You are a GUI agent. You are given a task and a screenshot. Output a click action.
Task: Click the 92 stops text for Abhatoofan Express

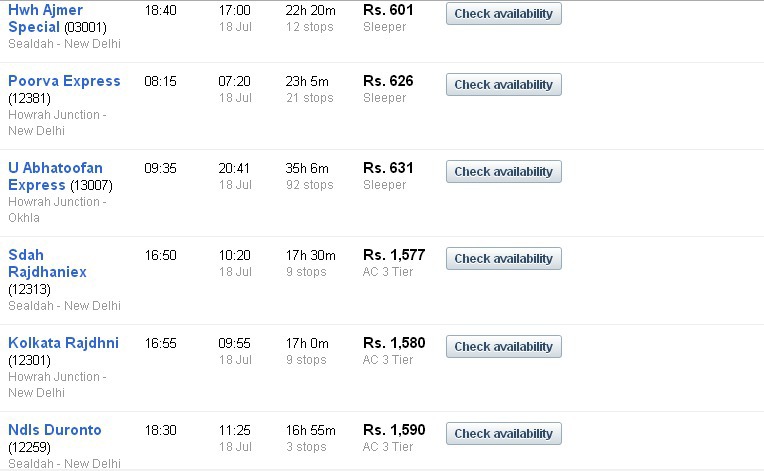click(x=309, y=185)
